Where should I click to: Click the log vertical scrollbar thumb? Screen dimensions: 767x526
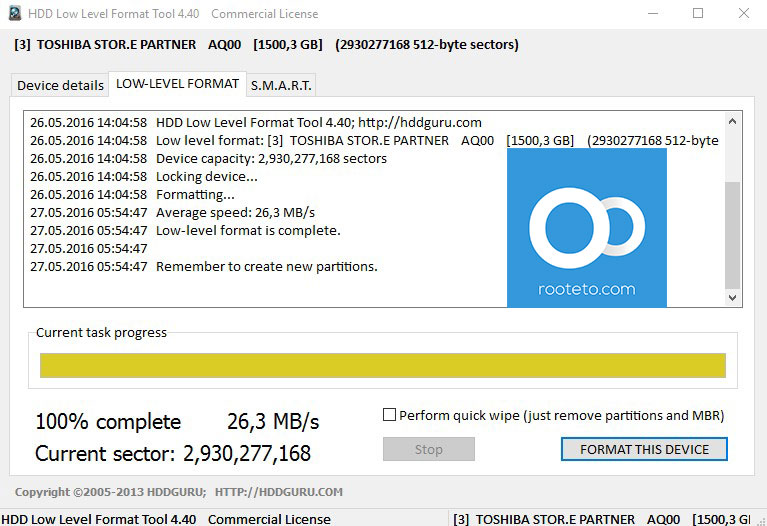(732, 235)
